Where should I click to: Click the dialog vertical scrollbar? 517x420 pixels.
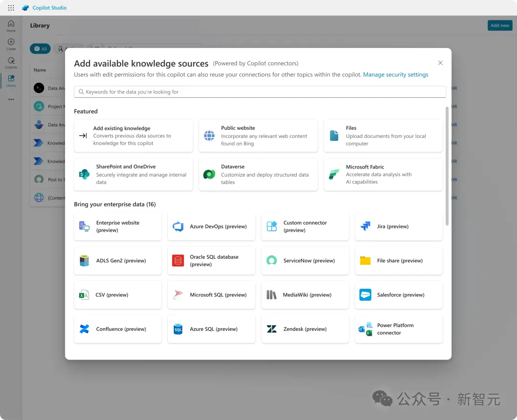[447, 166]
